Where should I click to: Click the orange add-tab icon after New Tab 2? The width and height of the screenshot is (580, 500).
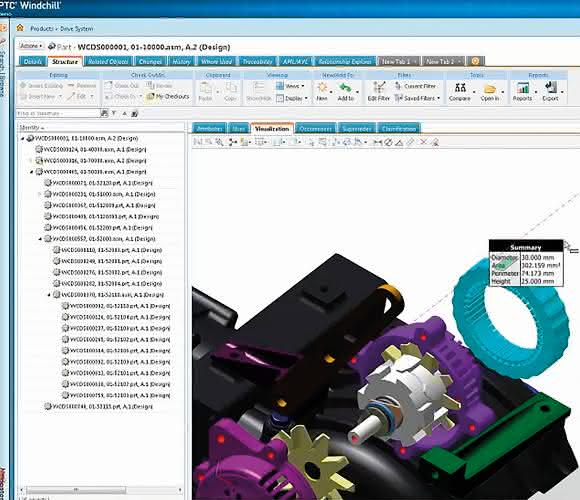coord(475,61)
